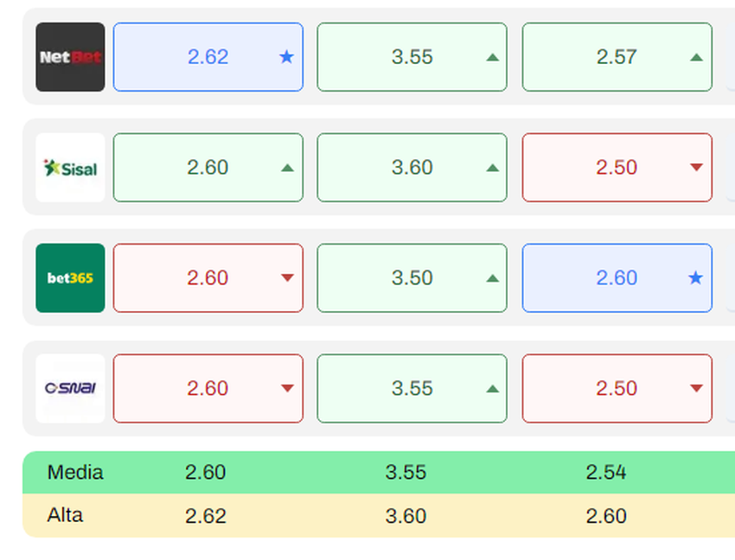735x560 pixels.
Task: Click the Media average value 2.54
Action: [x=606, y=473]
